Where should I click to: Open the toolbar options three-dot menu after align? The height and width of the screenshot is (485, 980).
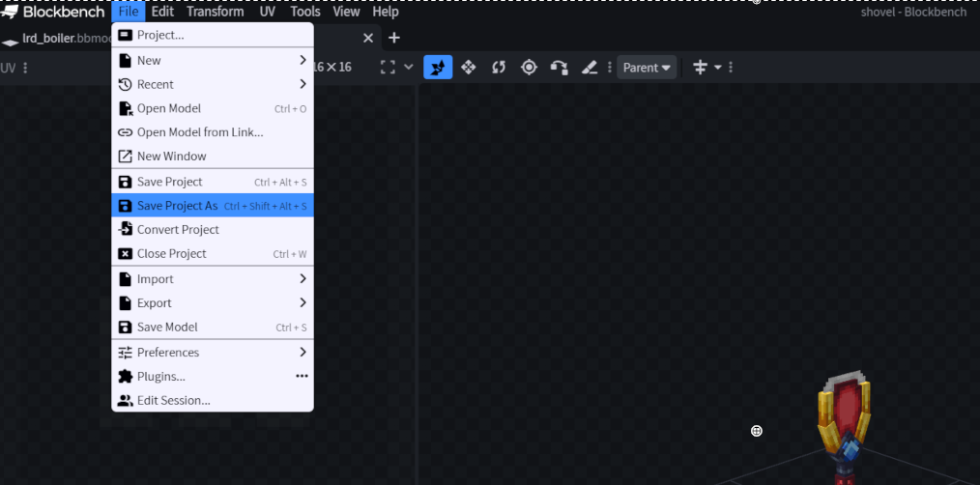pos(731,68)
